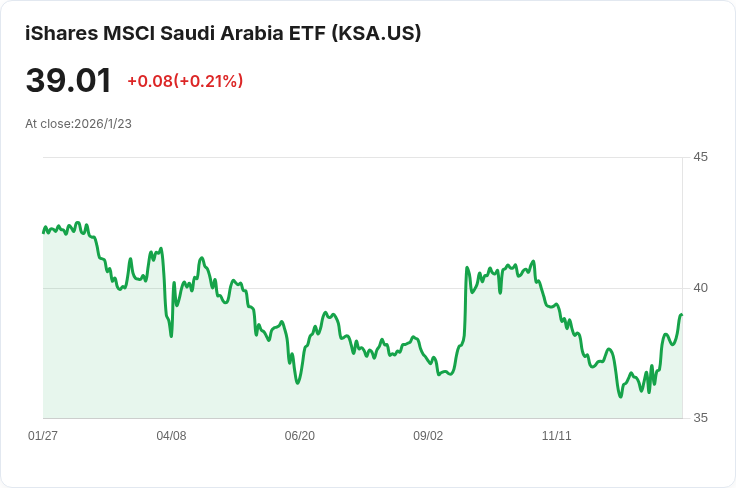Click the 09/02 x-axis date label
Screen dimensions: 736x488
[x=428, y=436]
